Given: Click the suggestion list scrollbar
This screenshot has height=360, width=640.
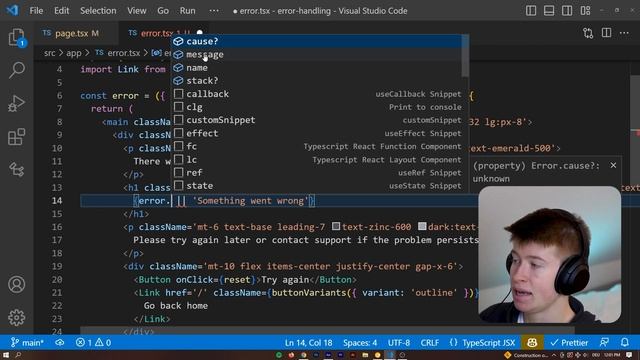Looking at the screenshot, I should coord(465,57).
